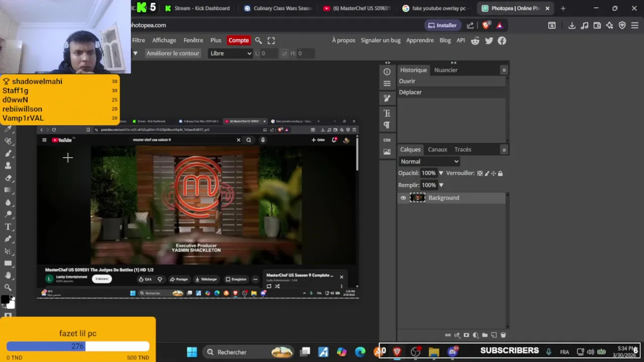Image resolution: width=644 pixels, height=362 pixels.
Task: Click the link layers icon in Calques footer
Action: pos(448,335)
